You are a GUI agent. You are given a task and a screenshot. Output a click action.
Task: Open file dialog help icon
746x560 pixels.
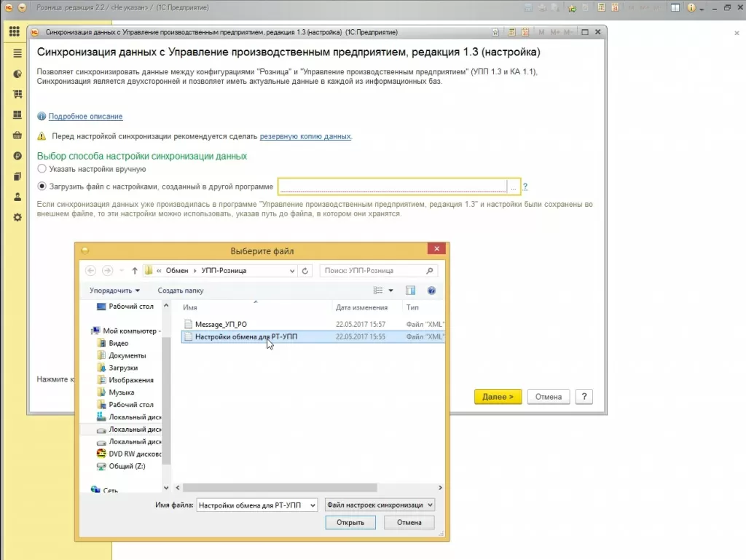(x=431, y=291)
